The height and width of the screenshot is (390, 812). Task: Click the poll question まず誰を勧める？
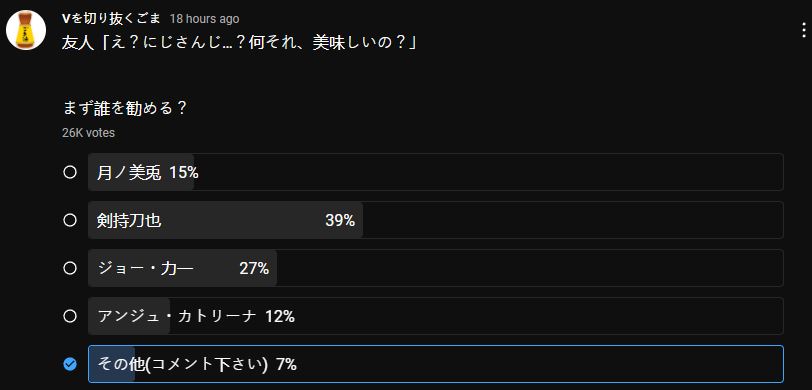125,108
